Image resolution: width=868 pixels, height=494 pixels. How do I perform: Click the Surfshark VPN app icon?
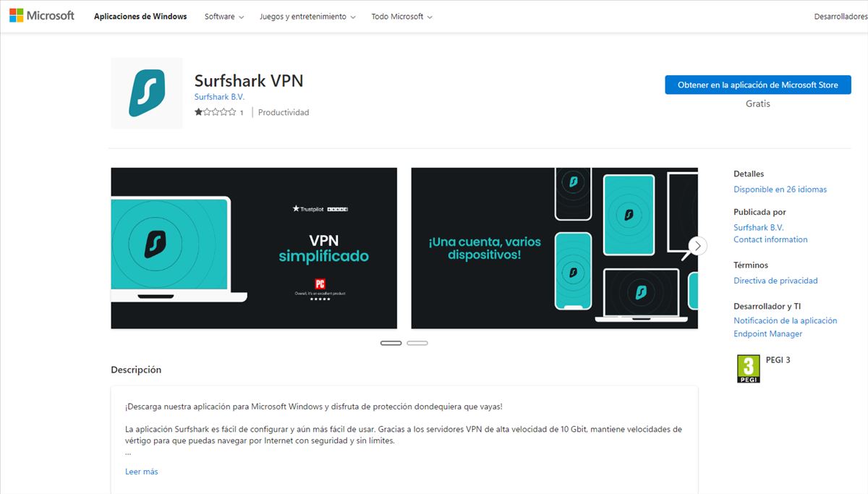coord(147,93)
